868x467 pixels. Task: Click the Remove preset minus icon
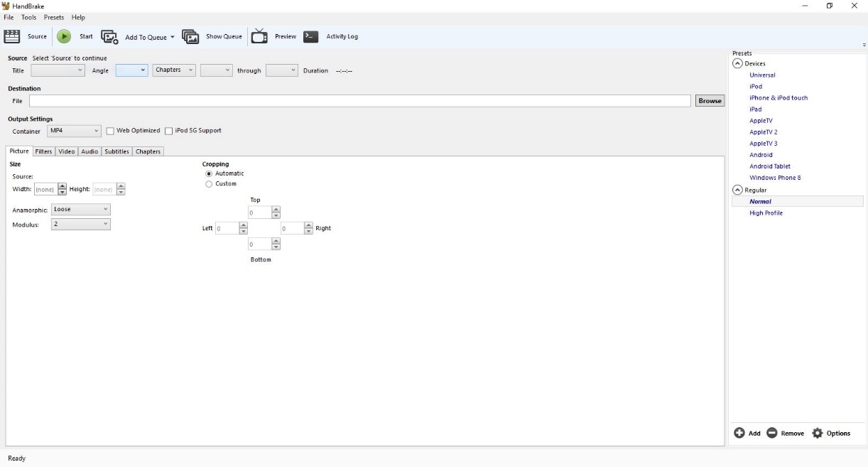point(772,433)
